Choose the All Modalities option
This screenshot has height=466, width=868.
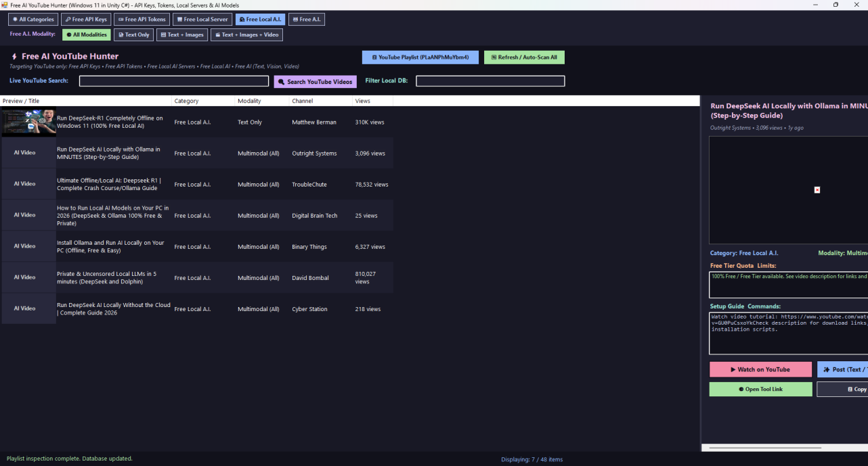[x=87, y=34]
